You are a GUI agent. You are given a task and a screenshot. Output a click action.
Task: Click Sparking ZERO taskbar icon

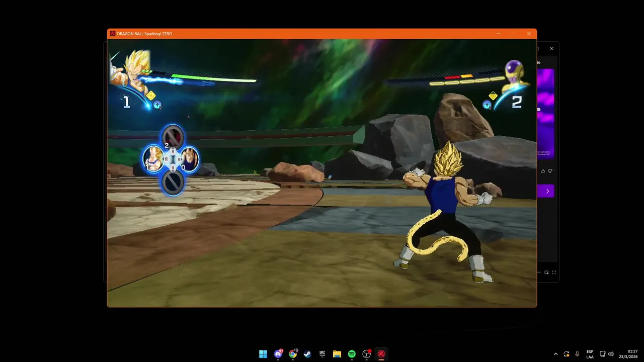pyautogui.click(x=381, y=354)
